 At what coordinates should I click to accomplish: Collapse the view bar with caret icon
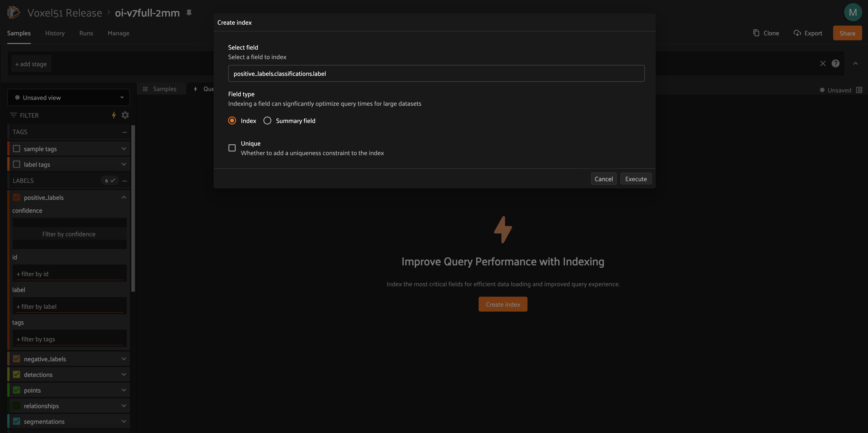click(x=855, y=64)
